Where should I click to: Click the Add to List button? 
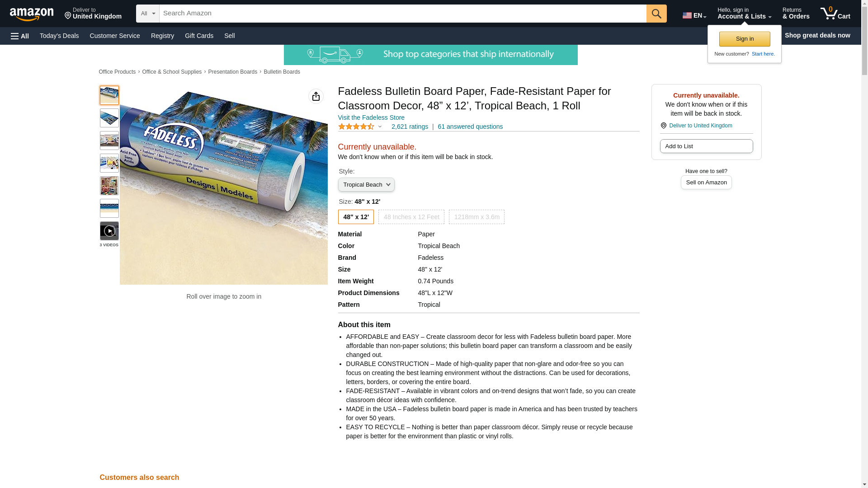coord(706,146)
